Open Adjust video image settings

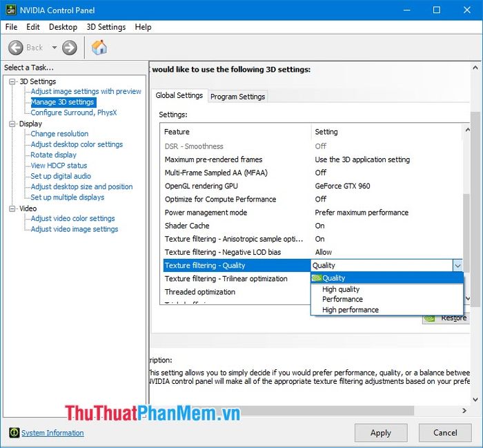pos(75,229)
